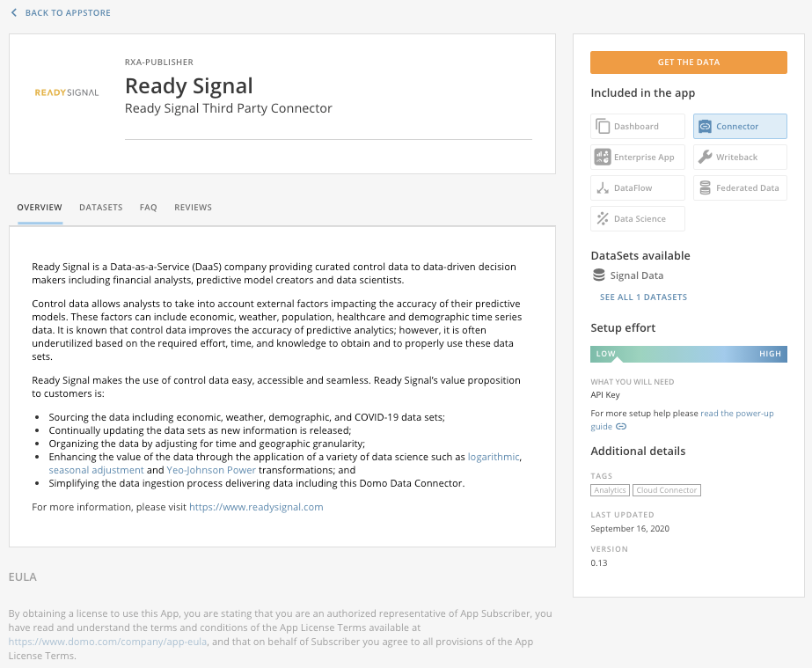
Task: Click the Signal Data database icon
Action: coord(600,276)
